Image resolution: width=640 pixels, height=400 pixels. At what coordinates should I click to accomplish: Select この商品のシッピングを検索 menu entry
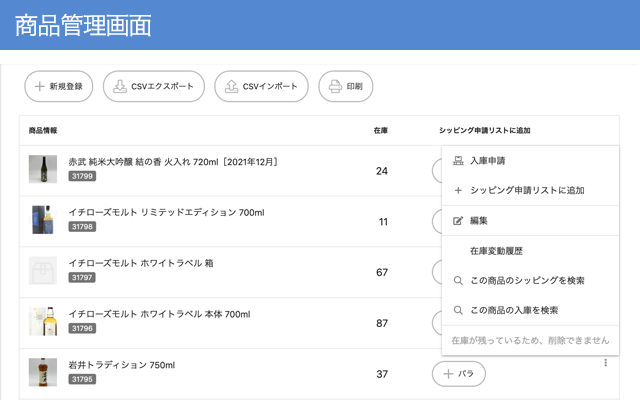point(527,280)
